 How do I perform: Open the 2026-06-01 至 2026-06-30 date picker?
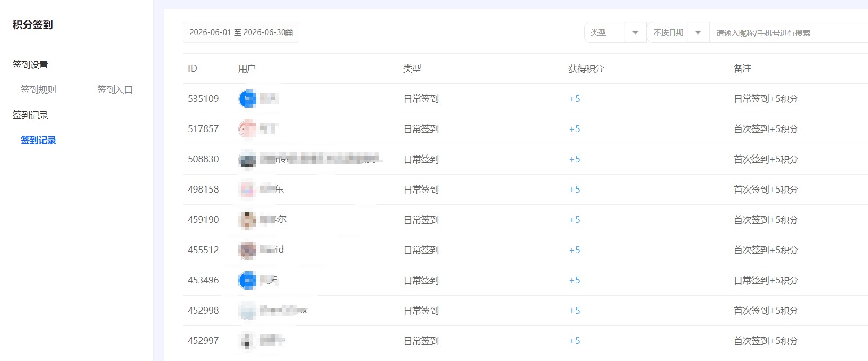point(240,32)
